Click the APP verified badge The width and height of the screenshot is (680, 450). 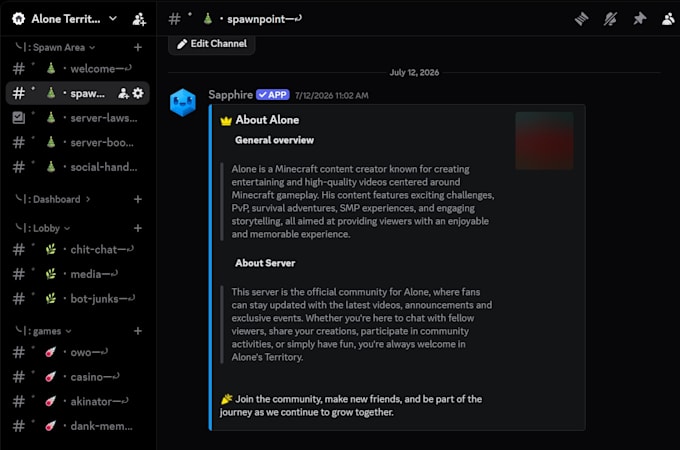pyautogui.click(x=272, y=95)
